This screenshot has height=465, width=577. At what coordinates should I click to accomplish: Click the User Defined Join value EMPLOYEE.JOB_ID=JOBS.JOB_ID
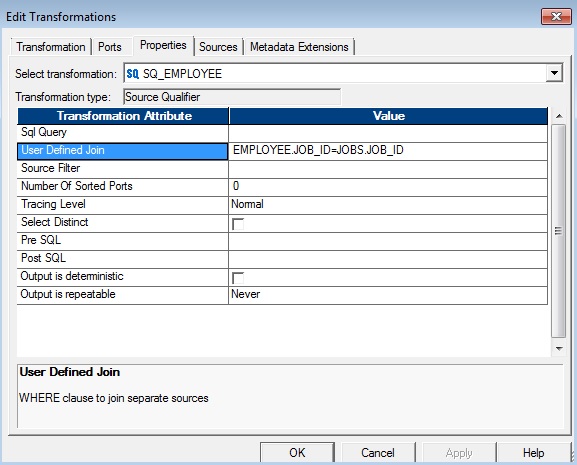318,150
